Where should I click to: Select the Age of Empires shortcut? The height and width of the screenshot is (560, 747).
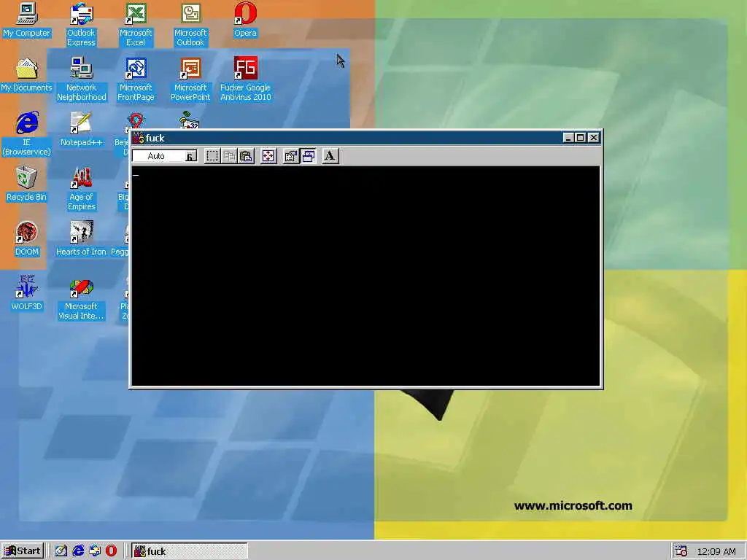[x=82, y=189]
